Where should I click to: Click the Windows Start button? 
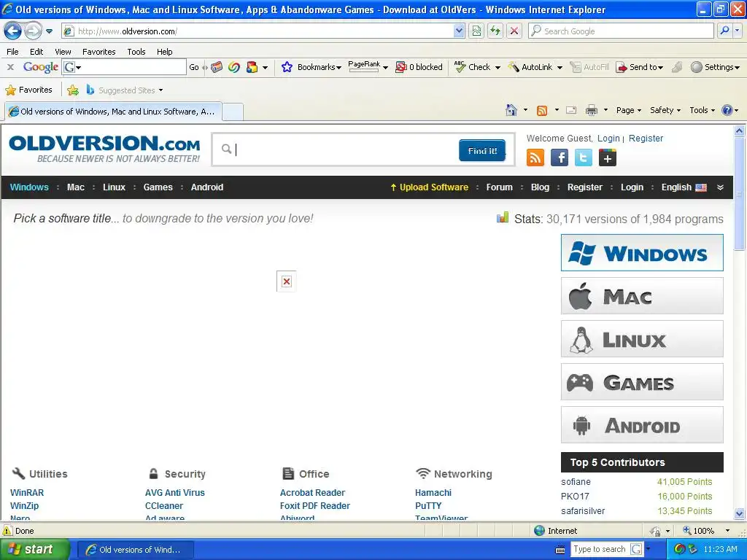coord(35,549)
